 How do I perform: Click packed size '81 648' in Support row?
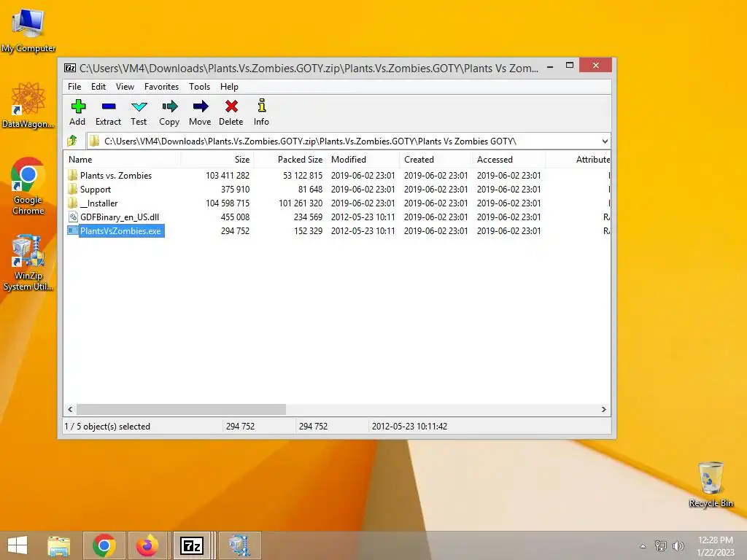(310, 189)
